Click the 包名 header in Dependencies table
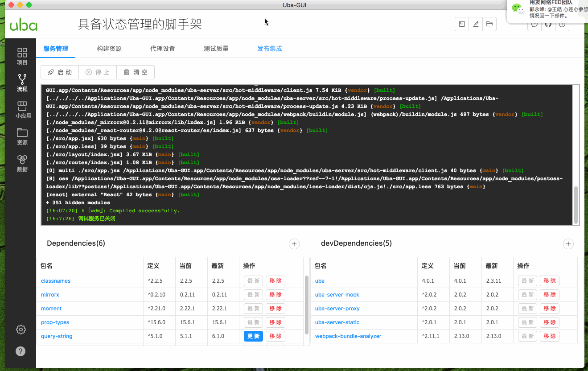 coord(47,266)
